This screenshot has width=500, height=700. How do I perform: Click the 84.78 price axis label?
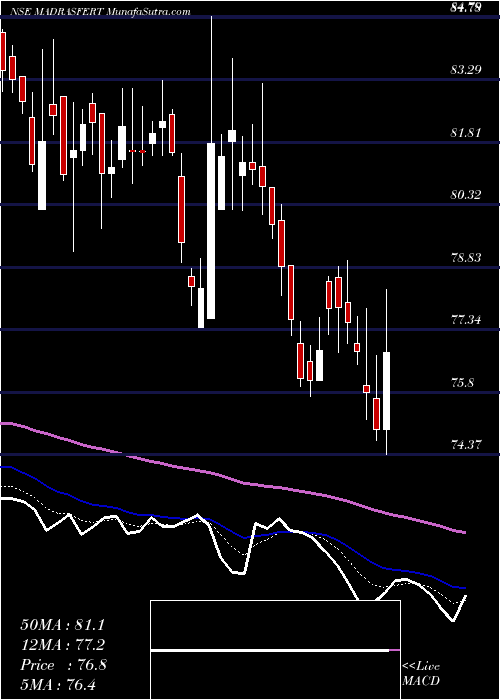(466, 7)
